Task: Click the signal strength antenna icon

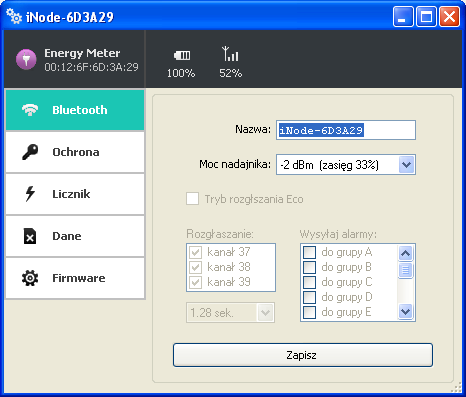Action: [x=230, y=54]
